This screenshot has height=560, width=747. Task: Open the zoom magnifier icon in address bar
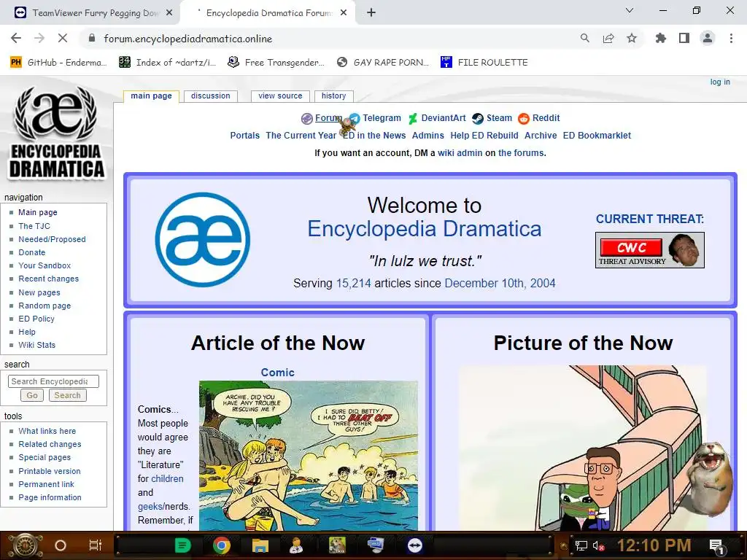[x=584, y=38]
